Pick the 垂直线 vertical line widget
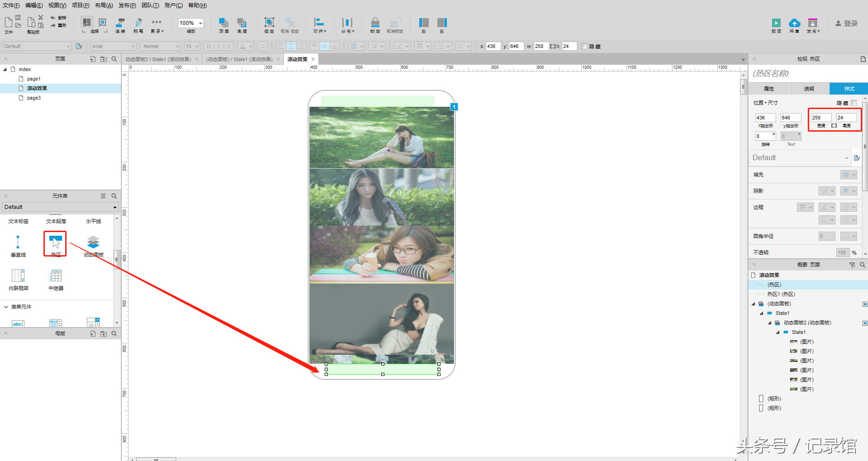The image size is (868, 461). (x=18, y=246)
